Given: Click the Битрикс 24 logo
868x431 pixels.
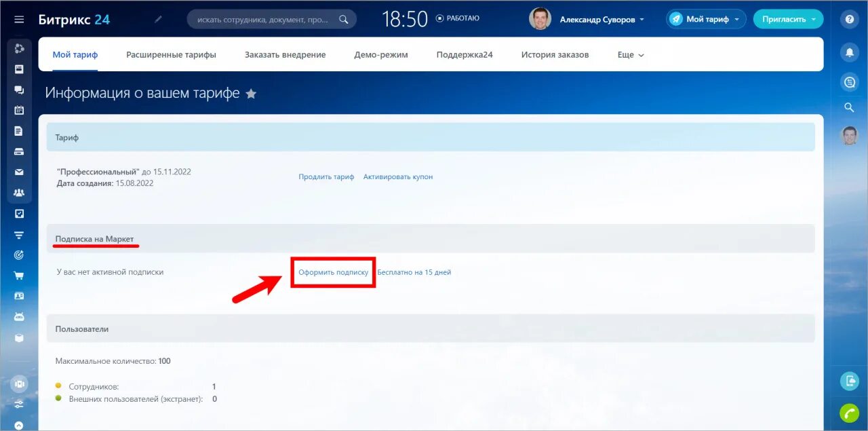Looking at the screenshot, I should (74, 19).
